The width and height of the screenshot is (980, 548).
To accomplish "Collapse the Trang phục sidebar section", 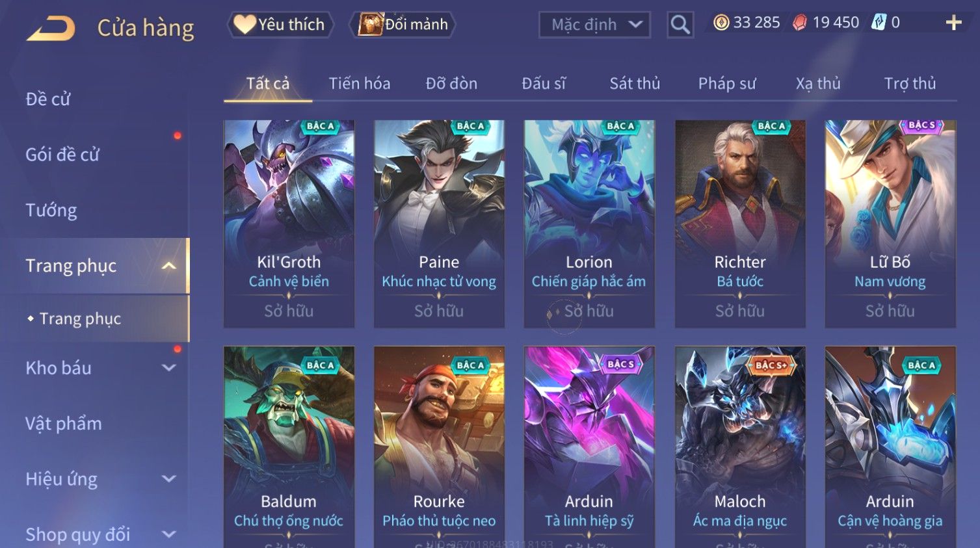I will point(169,266).
